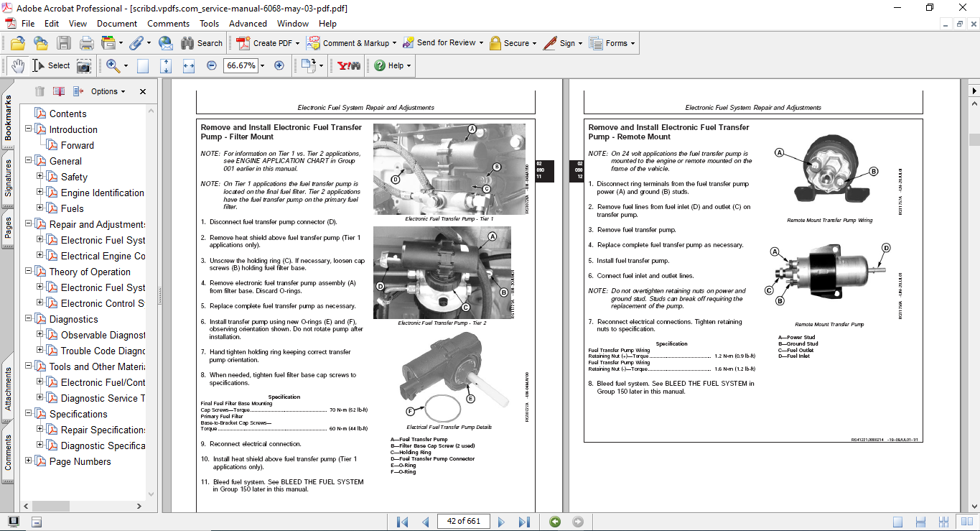Open the zoom percentage dropdown
980x531 pixels.
[x=262, y=65]
